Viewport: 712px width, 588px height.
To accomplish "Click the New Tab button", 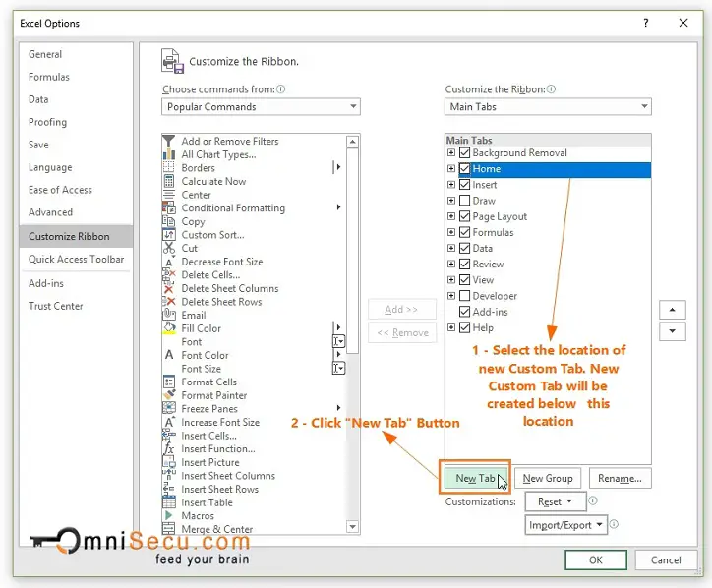I will [475, 478].
